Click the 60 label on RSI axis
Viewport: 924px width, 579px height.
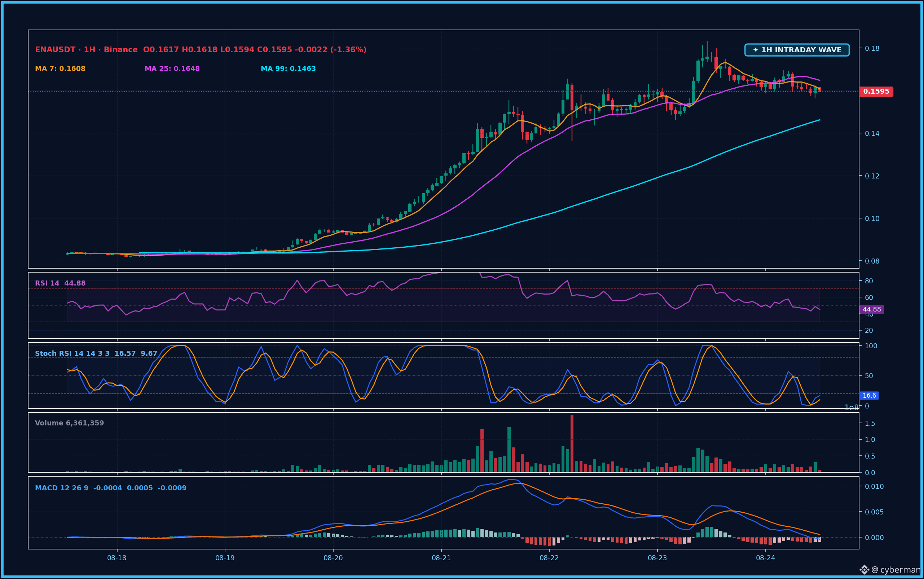tap(869, 297)
